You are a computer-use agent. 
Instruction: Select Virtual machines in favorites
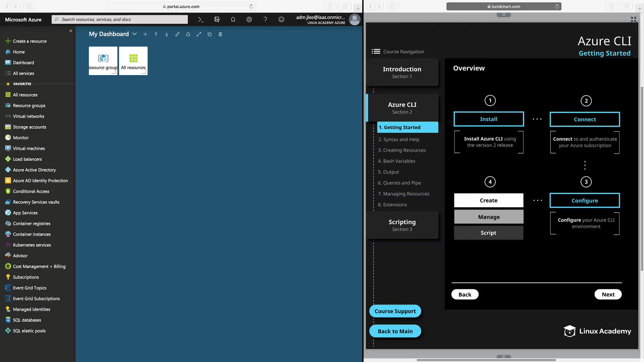pos(29,148)
